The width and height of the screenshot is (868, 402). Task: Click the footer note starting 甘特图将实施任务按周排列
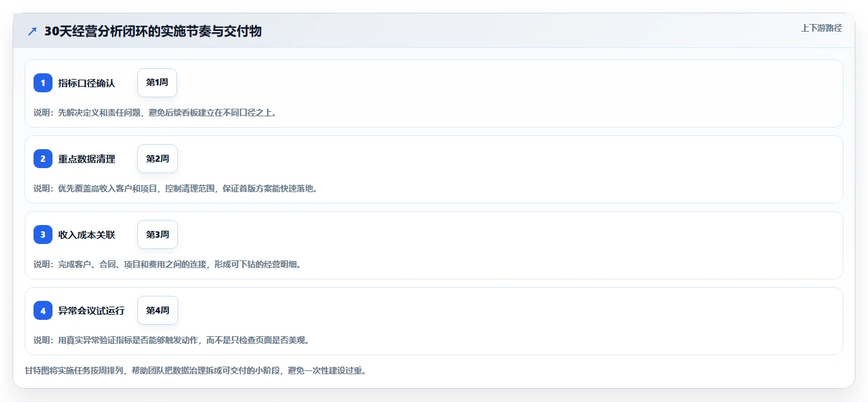coord(195,370)
